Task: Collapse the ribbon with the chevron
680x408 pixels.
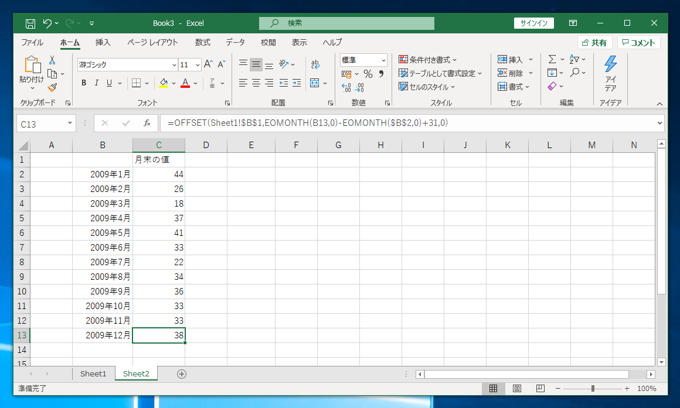Action: coord(660,104)
